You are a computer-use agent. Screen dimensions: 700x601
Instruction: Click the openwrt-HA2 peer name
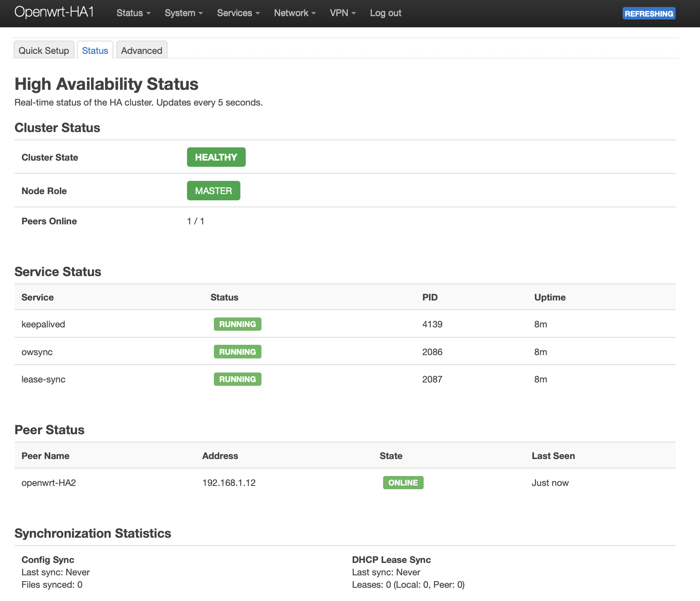tap(49, 483)
